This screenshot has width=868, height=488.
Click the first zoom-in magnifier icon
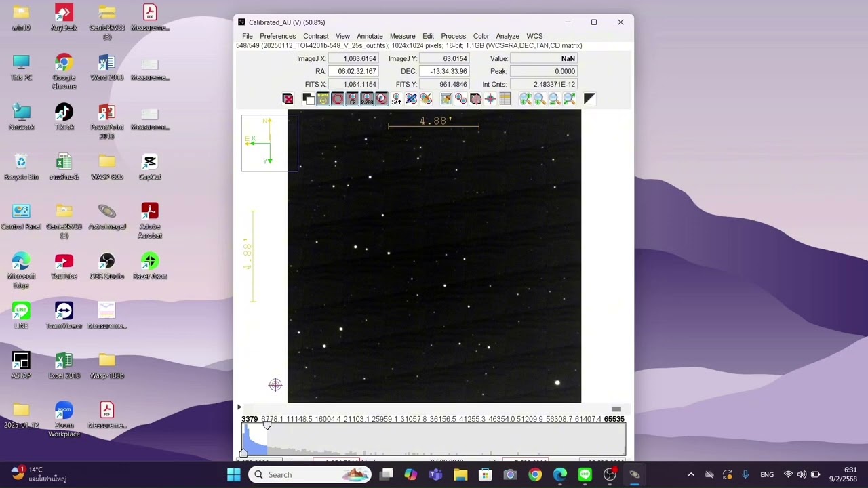[526, 99]
